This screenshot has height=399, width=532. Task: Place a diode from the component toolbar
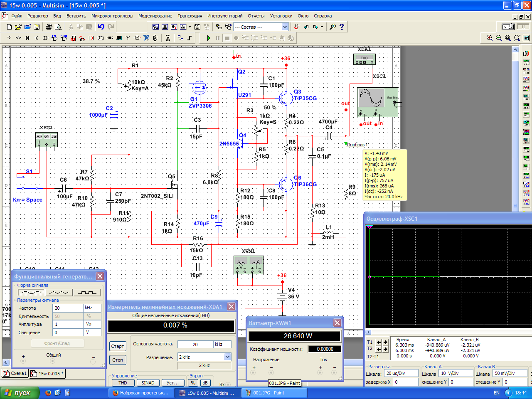[x=27, y=38]
